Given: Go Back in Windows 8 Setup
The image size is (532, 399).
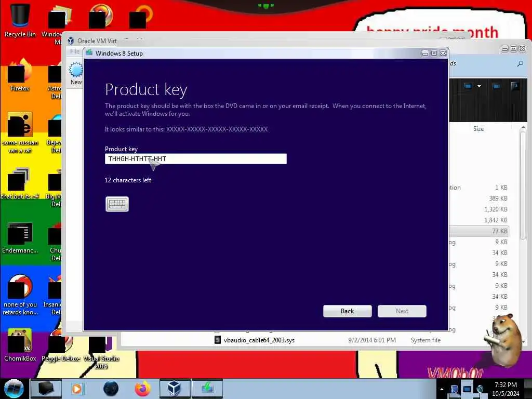Looking at the screenshot, I should [x=347, y=311].
